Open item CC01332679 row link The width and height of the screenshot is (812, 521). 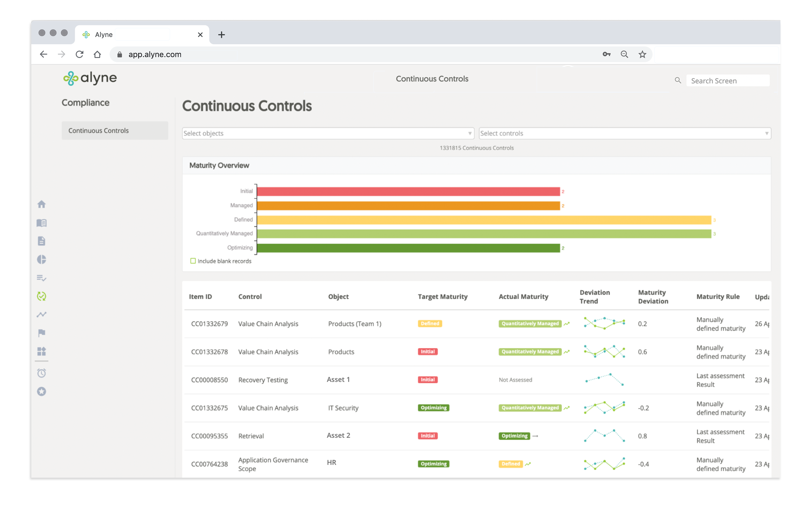pos(209,324)
